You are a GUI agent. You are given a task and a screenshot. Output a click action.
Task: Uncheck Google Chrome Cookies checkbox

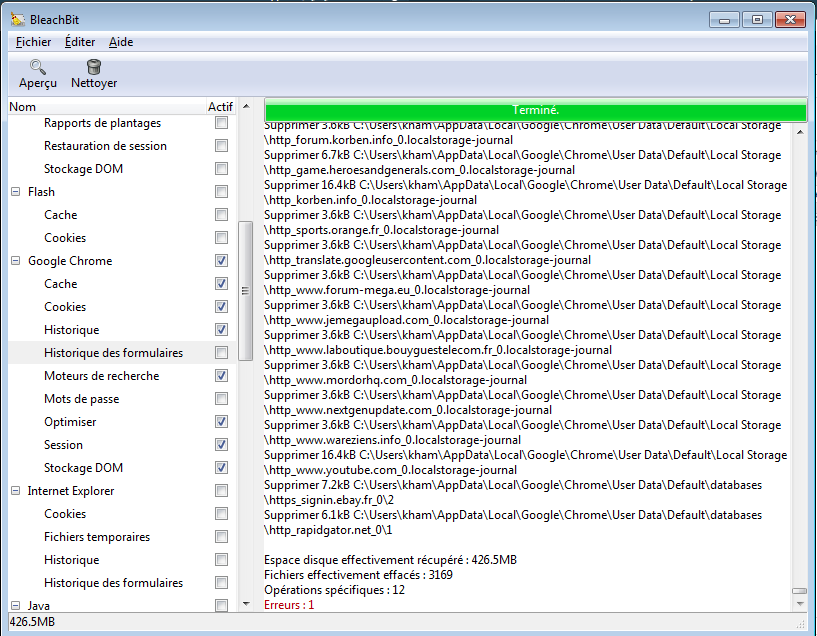click(221, 307)
